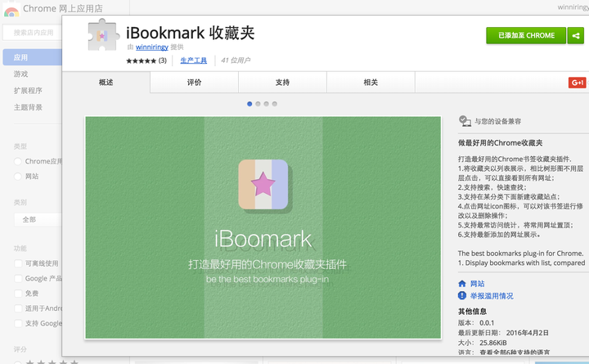
Task: Select the Chrome应用 radio button
Action: coord(18,161)
